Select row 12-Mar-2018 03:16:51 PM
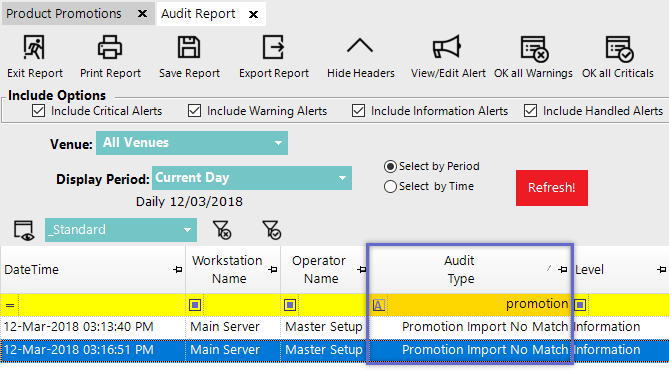Viewport: 669px width, 375px height. click(x=334, y=350)
